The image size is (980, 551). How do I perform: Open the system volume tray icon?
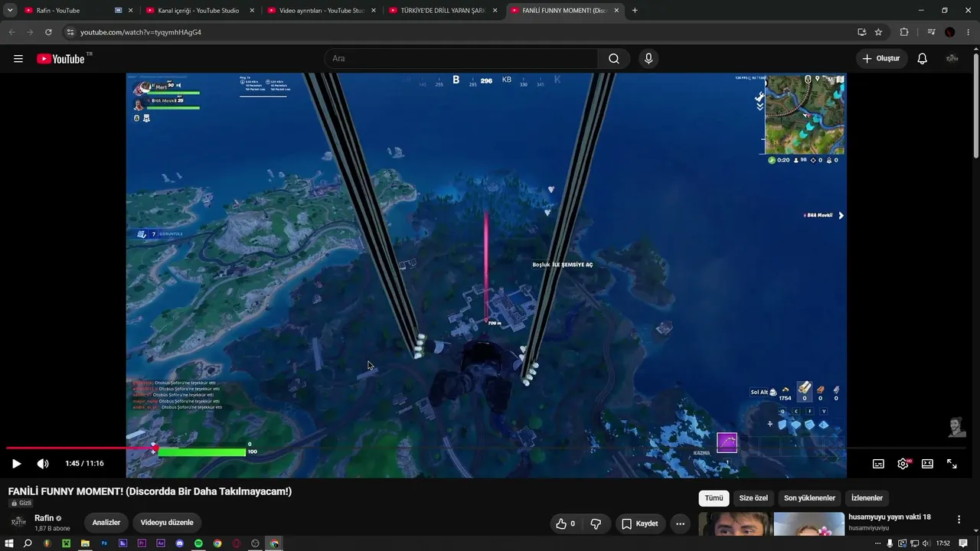click(928, 543)
